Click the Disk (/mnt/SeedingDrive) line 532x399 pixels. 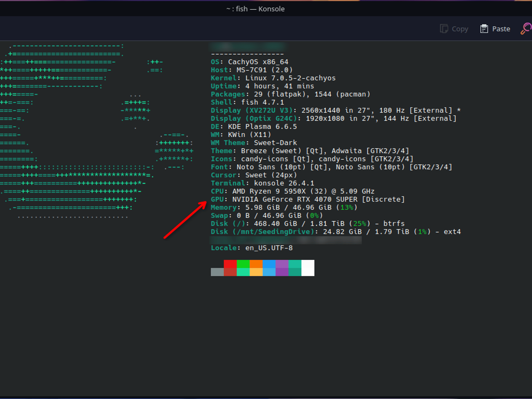[x=336, y=232]
